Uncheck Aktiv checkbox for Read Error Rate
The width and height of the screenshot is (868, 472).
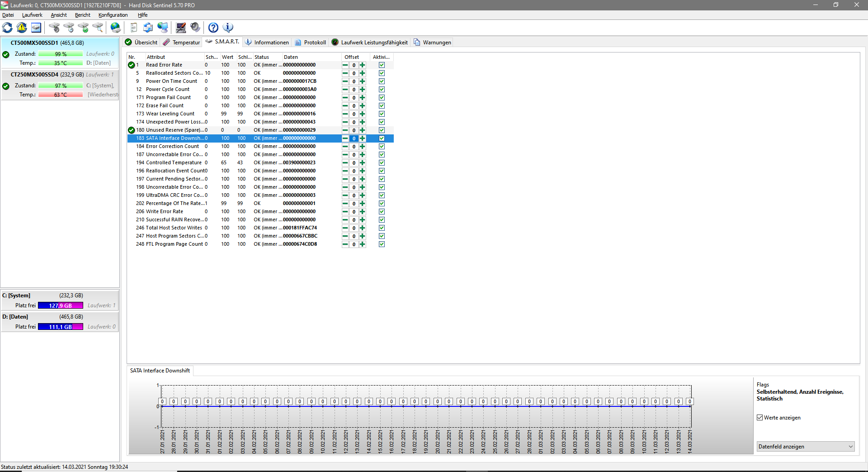pos(382,65)
